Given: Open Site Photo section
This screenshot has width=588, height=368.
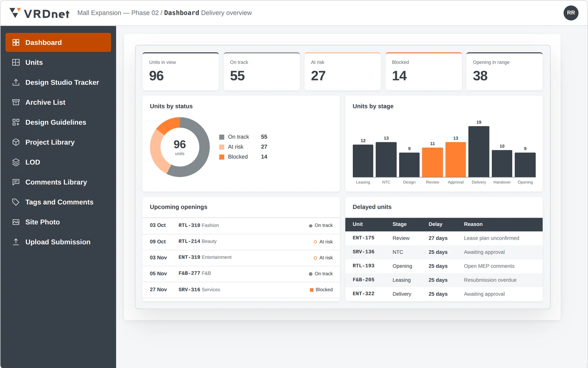Looking at the screenshot, I should point(58,222).
